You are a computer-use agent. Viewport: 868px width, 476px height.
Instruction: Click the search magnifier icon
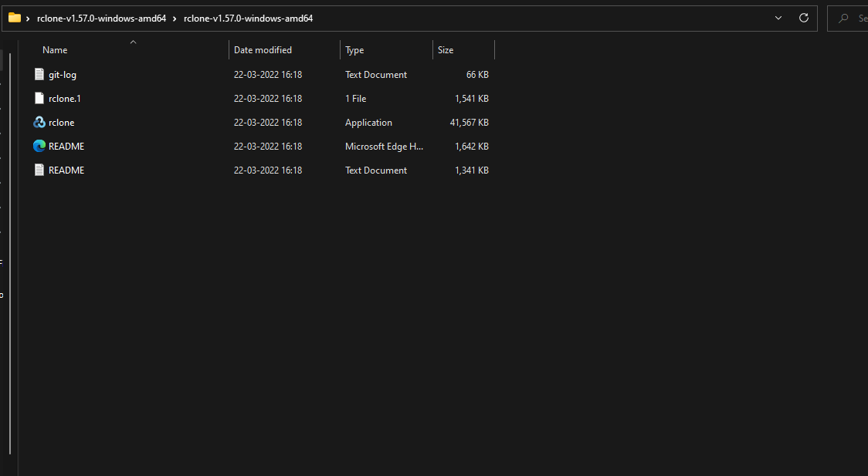(843, 19)
